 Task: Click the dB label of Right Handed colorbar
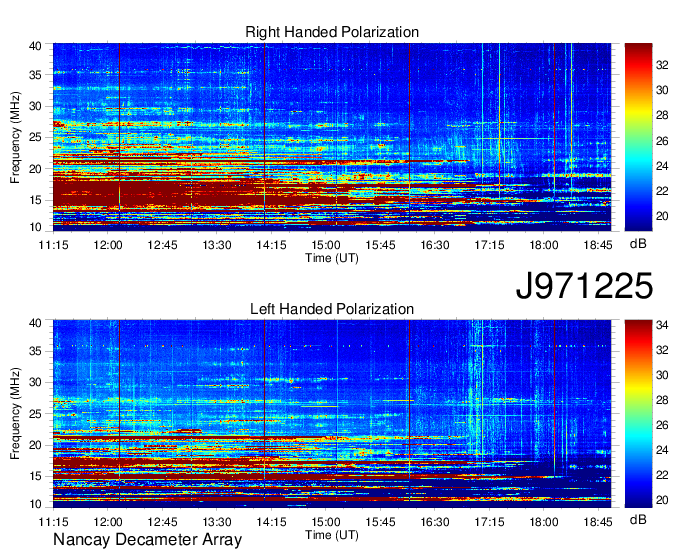click(638, 244)
